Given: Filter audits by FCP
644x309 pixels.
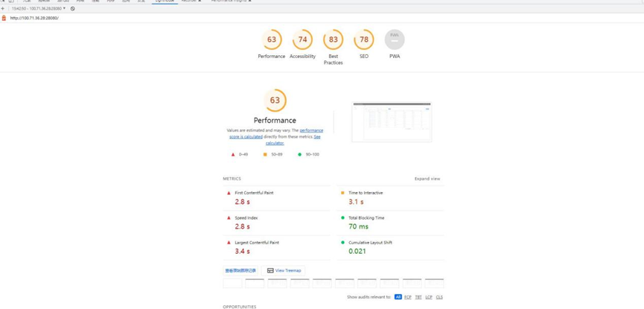Looking at the screenshot, I should tap(408, 296).
